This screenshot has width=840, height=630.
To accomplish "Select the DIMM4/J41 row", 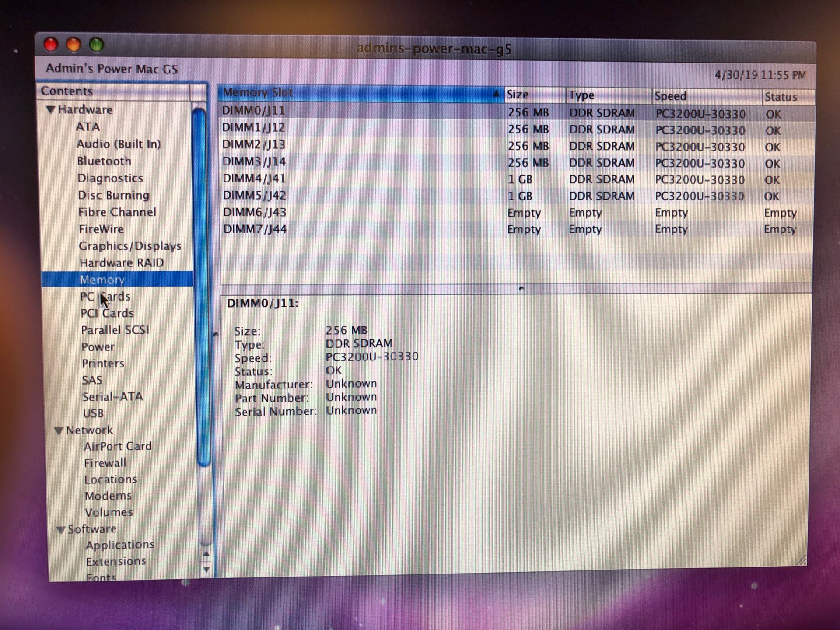I will [516, 179].
